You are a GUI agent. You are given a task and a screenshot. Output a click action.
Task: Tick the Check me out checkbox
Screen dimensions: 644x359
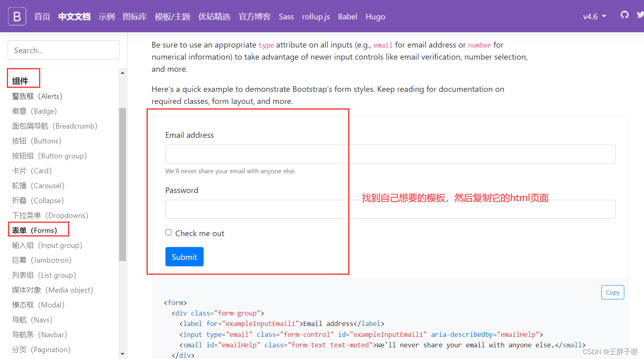168,232
